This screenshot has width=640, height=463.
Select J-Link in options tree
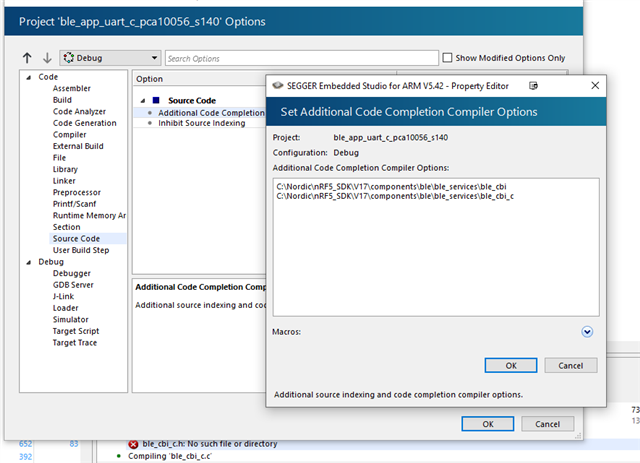click(63, 296)
